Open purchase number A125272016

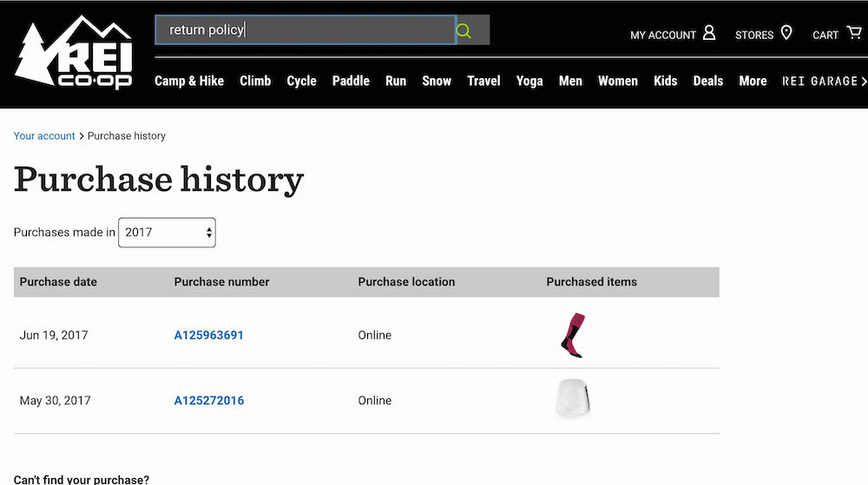point(208,400)
